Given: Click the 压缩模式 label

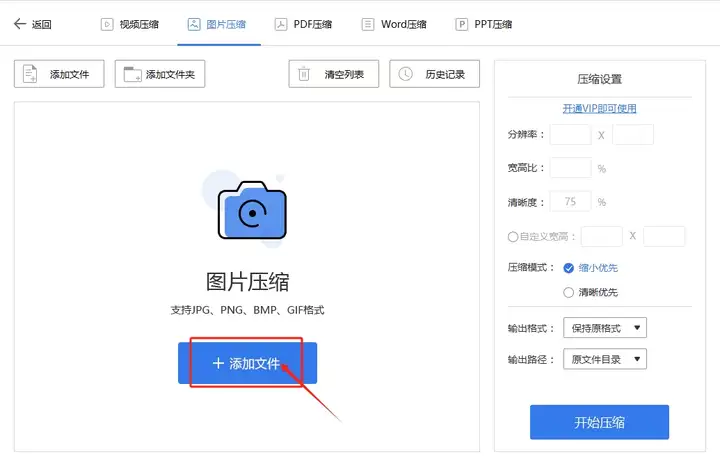Looking at the screenshot, I should tap(530, 268).
